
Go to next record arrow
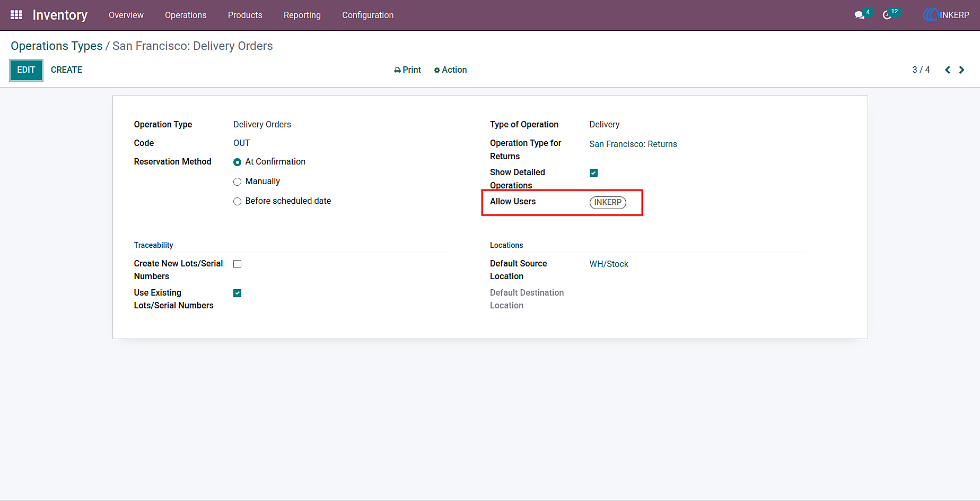pos(961,70)
